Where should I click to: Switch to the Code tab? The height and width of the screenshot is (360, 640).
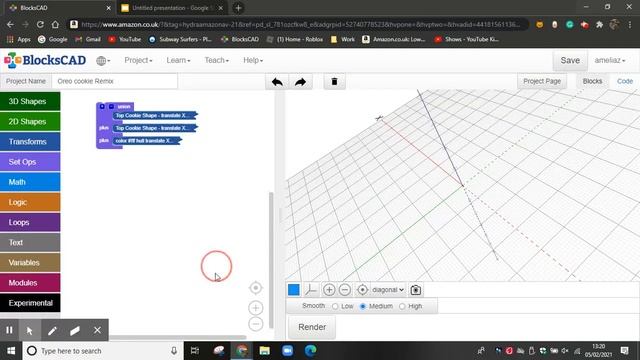pos(625,81)
